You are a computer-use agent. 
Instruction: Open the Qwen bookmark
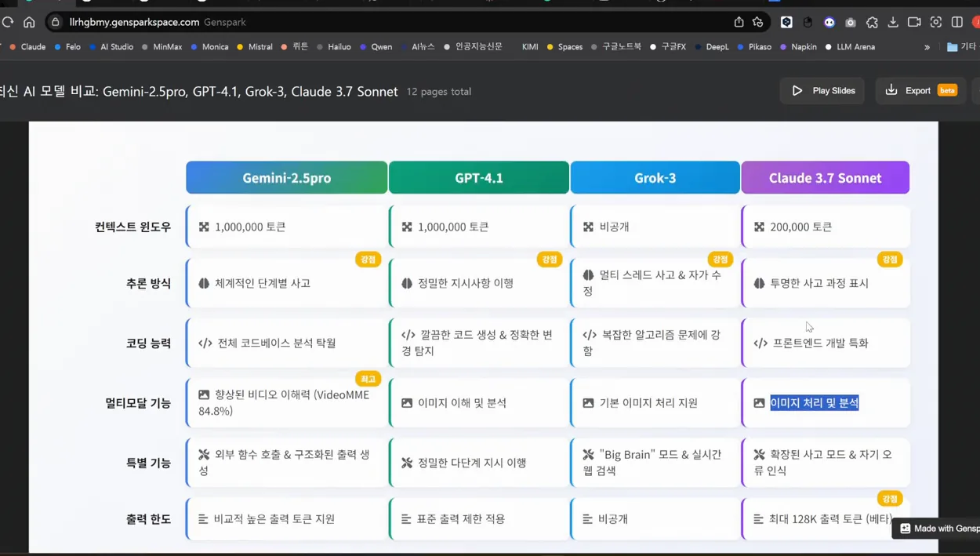pyautogui.click(x=376, y=47)
